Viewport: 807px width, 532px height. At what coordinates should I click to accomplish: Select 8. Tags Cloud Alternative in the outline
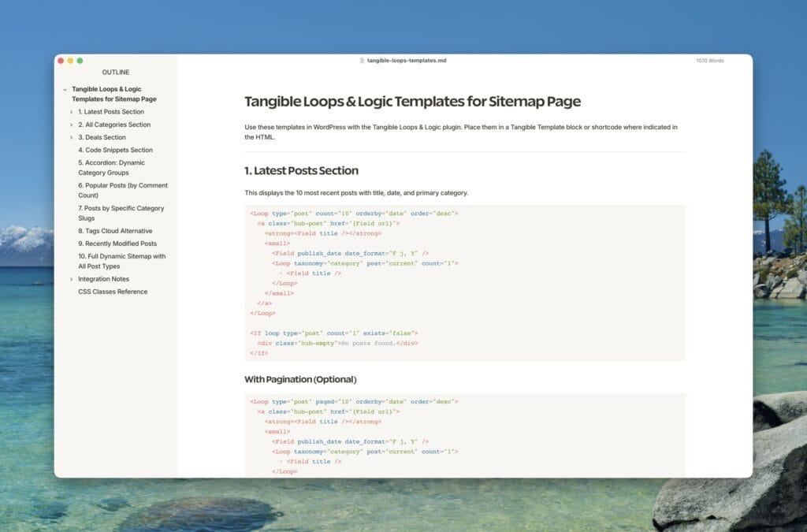pos(115,231)
